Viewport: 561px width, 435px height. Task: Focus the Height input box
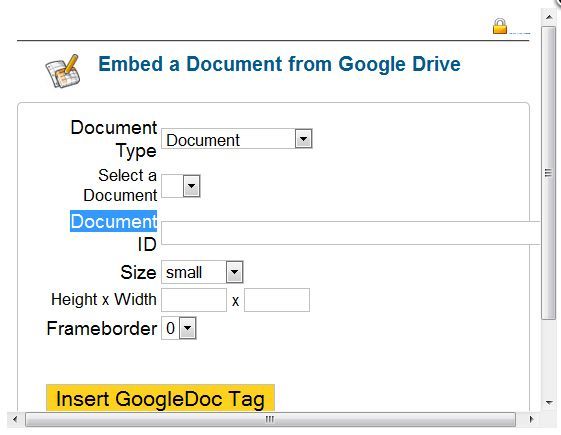pos(194,300)
